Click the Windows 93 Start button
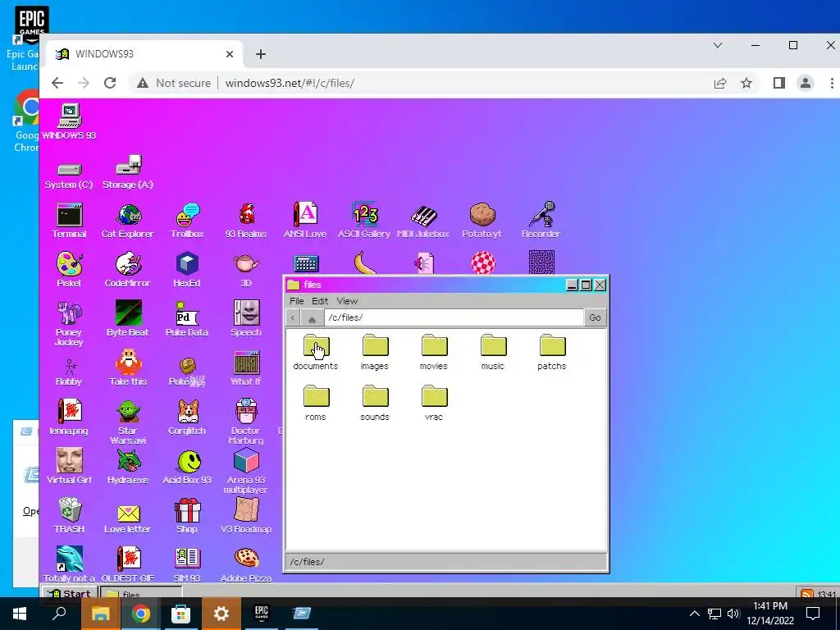This screenshot has width=840, height=630. click(71, 593)
